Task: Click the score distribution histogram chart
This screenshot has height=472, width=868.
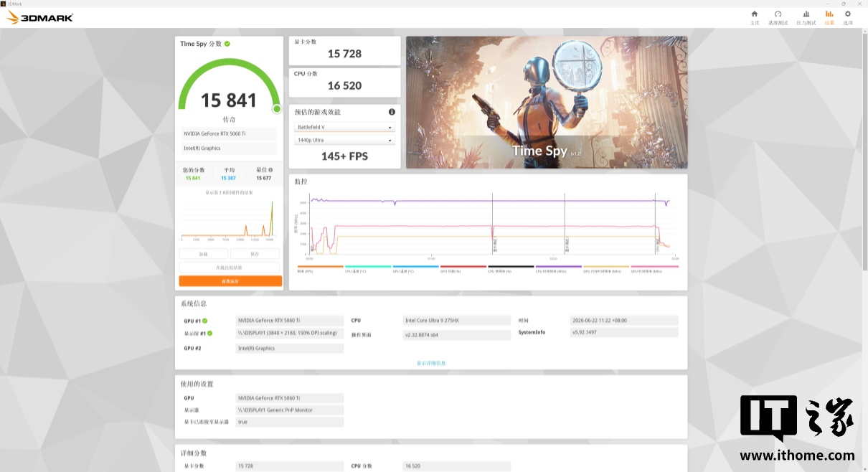Action: point(227,220)
